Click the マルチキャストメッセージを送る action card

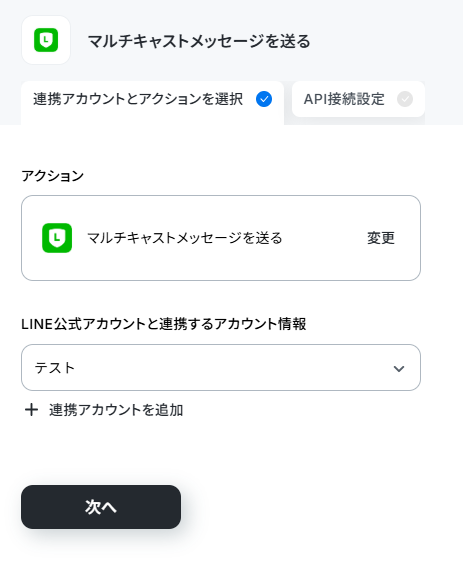[x=221, y=238]
